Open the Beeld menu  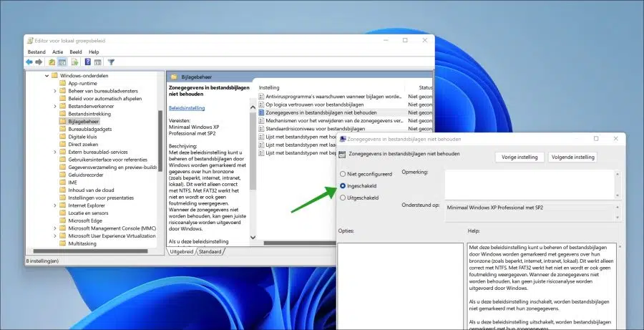coord(76,52)
